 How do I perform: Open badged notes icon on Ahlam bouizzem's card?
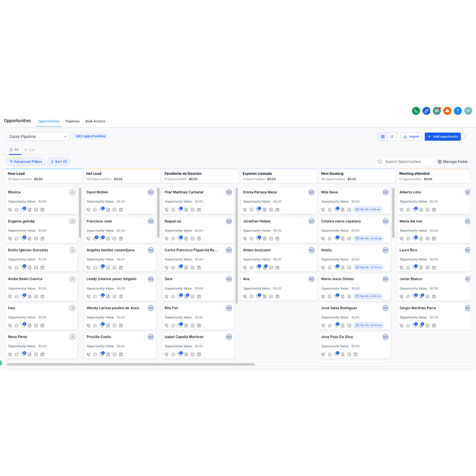click(x=265, y=268)
